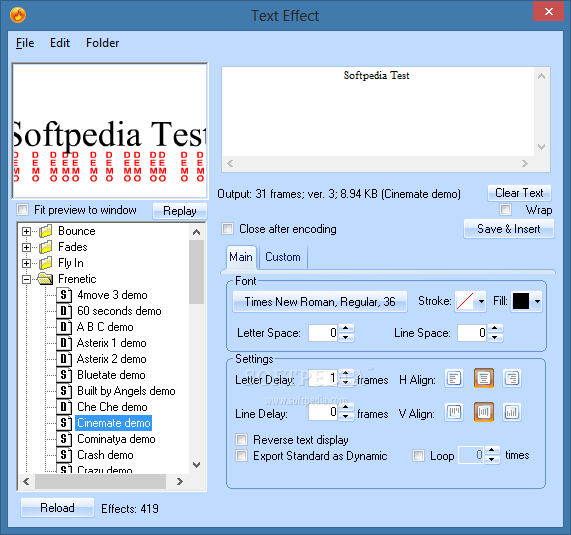Screen dimensions: 571x535
Task: Click the S icon beside Bluetate demo
Action: (x=64, y=375)
